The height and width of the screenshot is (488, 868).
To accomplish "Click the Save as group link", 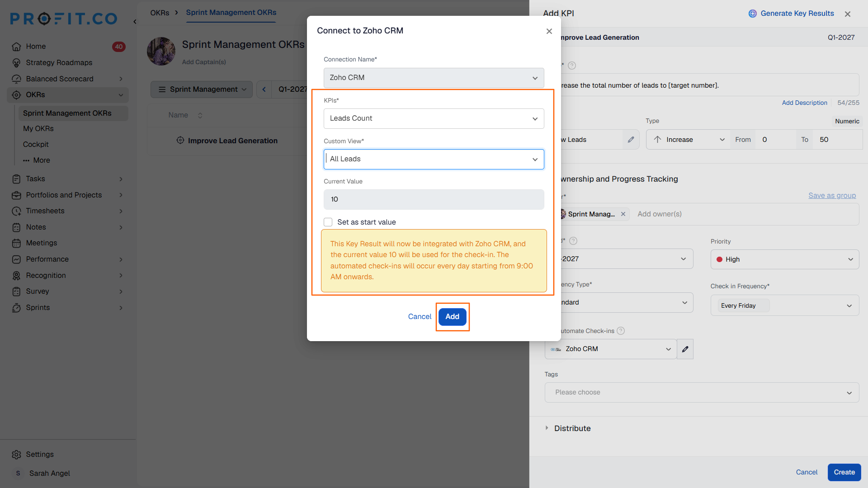I will tap(832, 195).
